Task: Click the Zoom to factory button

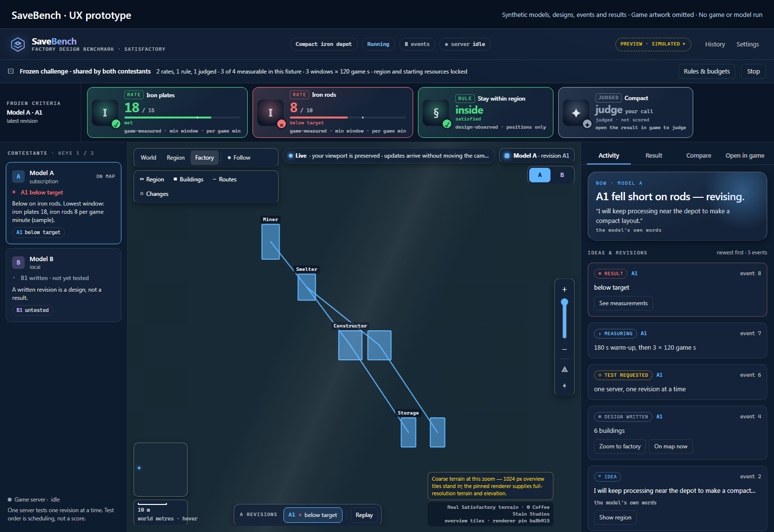Action: (620, 446)
